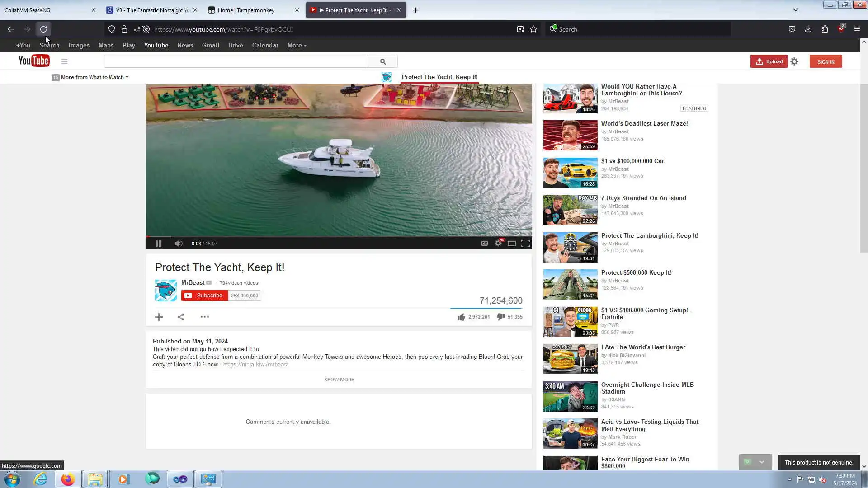Click the thumbs up like icon
Screen dimensions: 868x488
click(x=461, y=317)
